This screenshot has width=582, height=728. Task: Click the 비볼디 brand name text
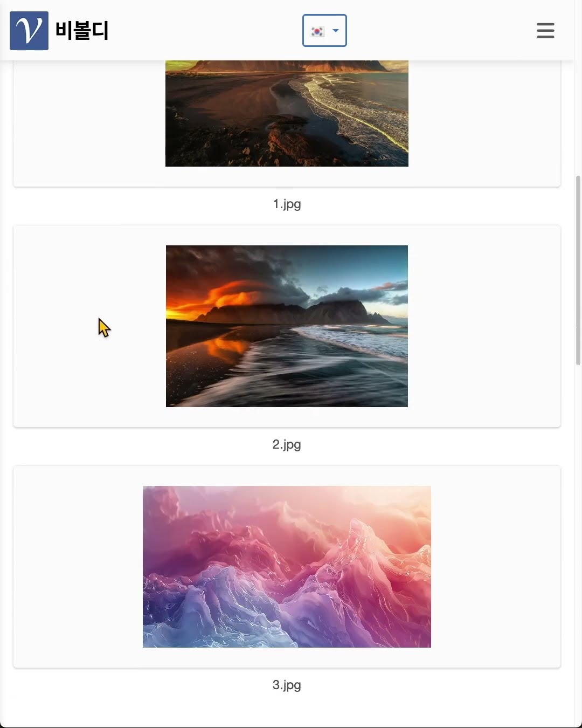(82, 31)
